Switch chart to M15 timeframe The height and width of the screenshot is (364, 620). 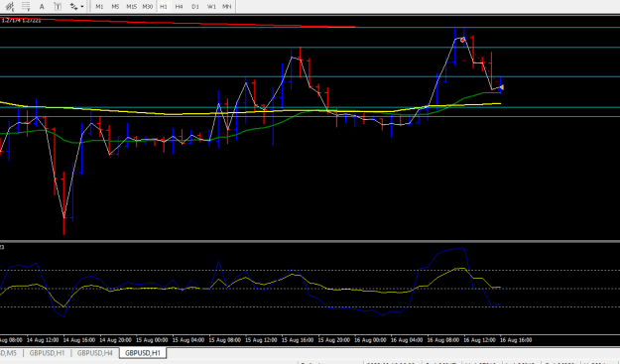tap(131, 6)
